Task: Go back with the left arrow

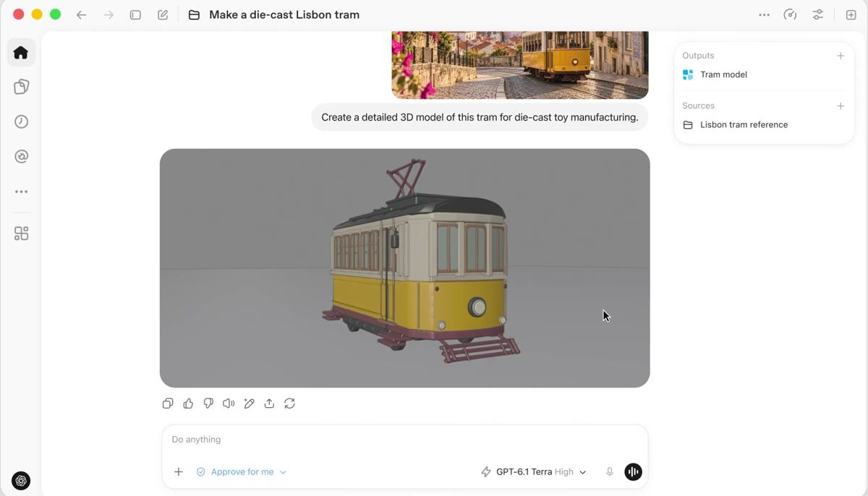Action: tap(81, 14)
